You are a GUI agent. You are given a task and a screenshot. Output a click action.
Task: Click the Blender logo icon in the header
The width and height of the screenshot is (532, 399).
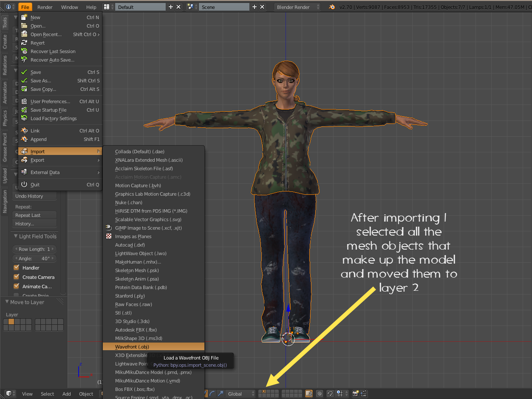(x=331, y=7)
